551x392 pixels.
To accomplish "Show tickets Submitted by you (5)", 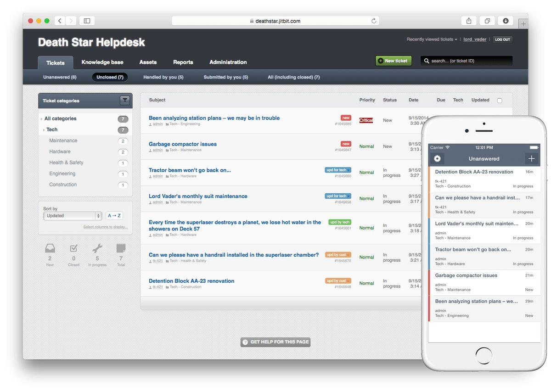I will tap(226, 77).
